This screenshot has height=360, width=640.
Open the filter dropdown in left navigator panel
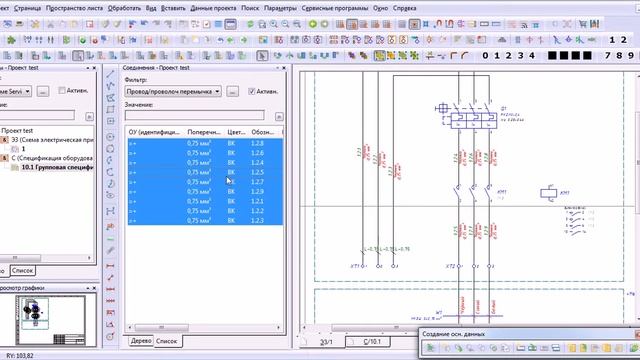15,91
